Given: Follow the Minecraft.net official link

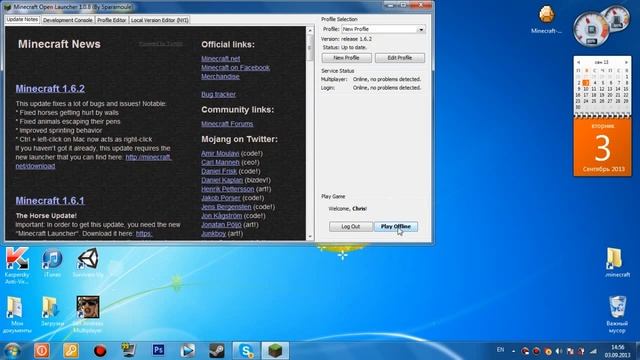Looking at the screenshot, I should [220, 59].
